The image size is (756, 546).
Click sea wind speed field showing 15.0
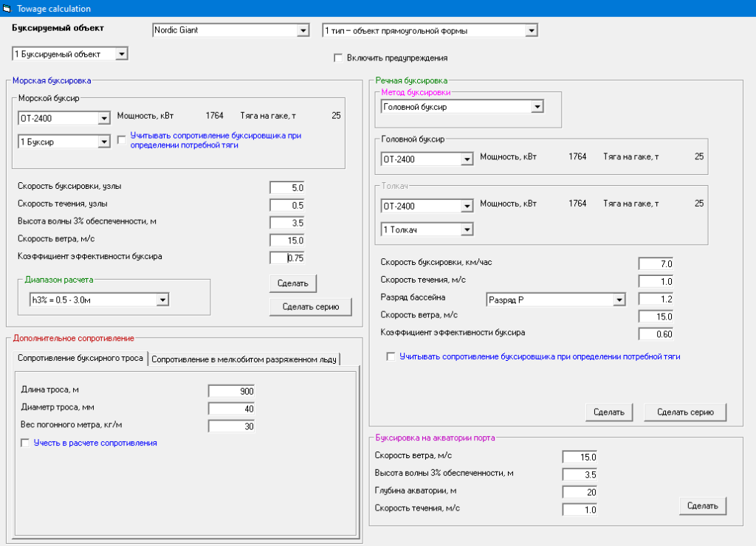pos(287,241)
